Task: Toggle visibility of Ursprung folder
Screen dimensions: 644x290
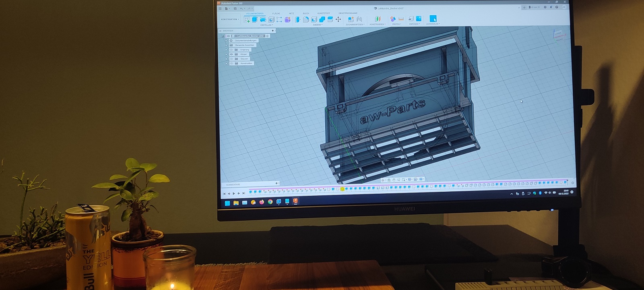Action: 231,50
